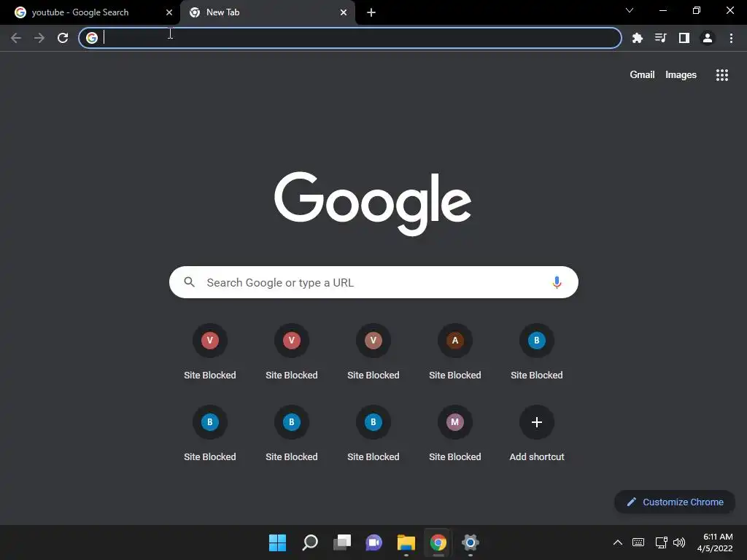Viewport: 747px width, 560px height.
Task: Open a new tab with plus button
Action: pyautogui.click(x=371, y=12)
